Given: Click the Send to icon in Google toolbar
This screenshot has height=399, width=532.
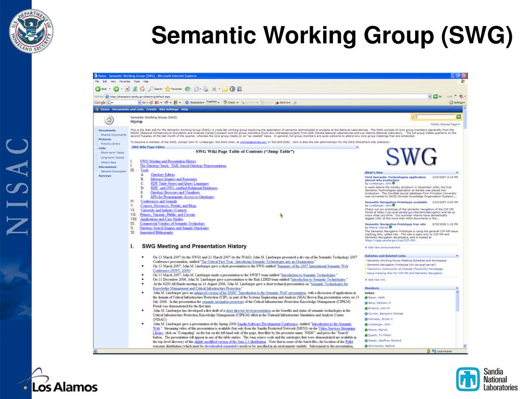Looking at the screenshot, I should (277, 102).
